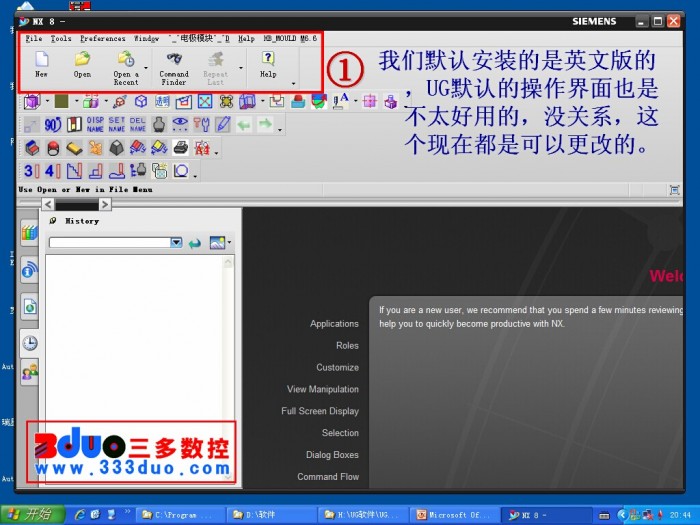Click the blue square-X fit view icon

(x=205, y=102)
